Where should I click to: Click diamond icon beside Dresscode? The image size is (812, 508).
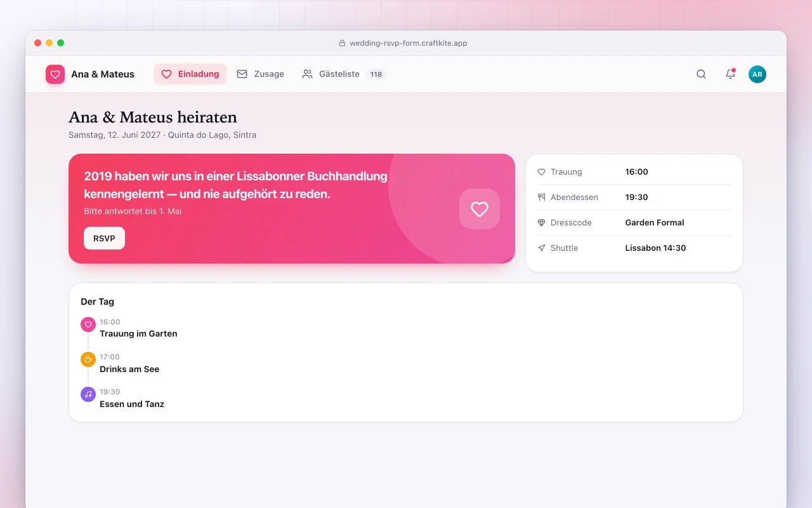pyautogui.click(x=541, y=223)
